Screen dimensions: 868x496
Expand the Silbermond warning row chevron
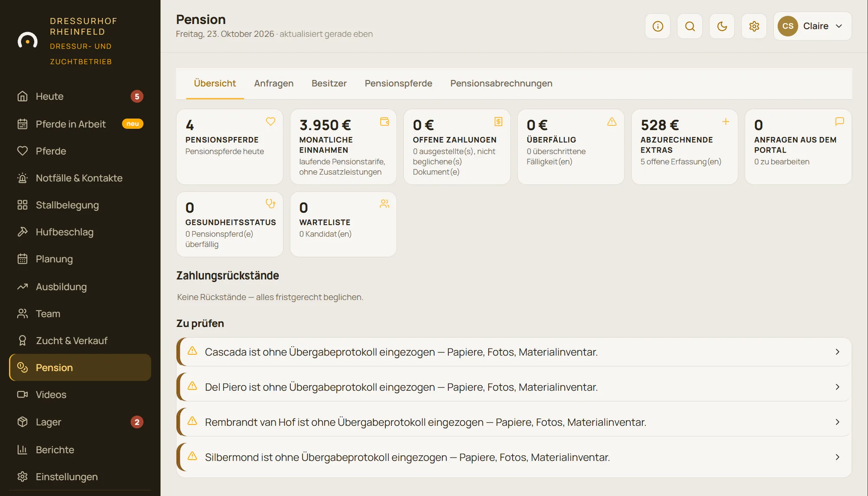tap(838, 457)
